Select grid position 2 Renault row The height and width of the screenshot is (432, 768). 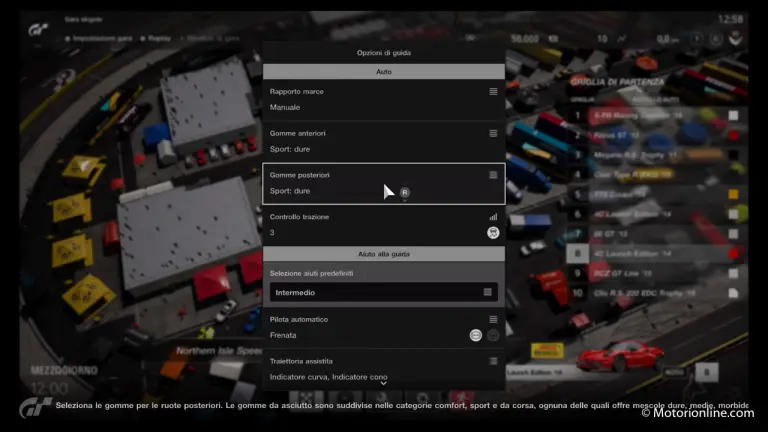[656, 135]
